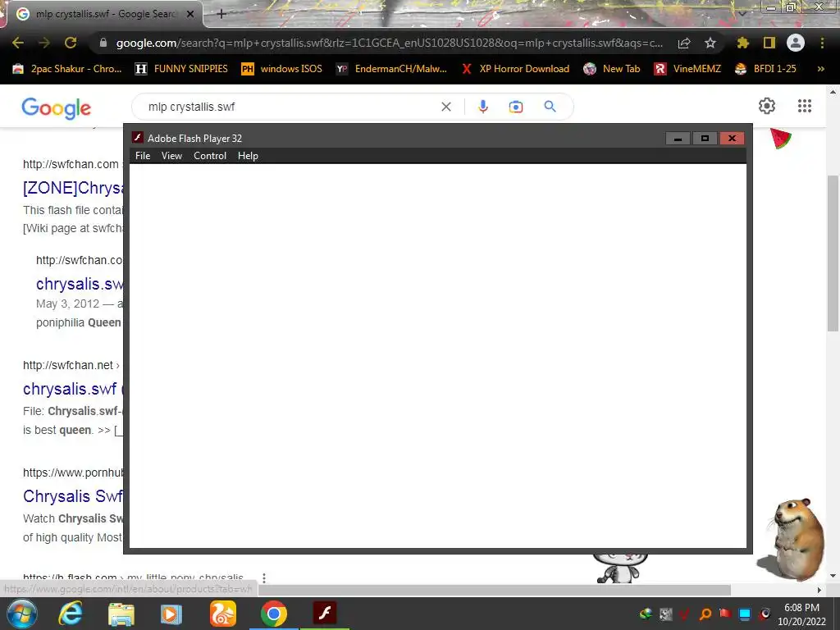Screen dimensions: 840x630
Task: Open the EndermanCH/Malw... bookmark
Action: pyautogui.click(x=391, y=69)
